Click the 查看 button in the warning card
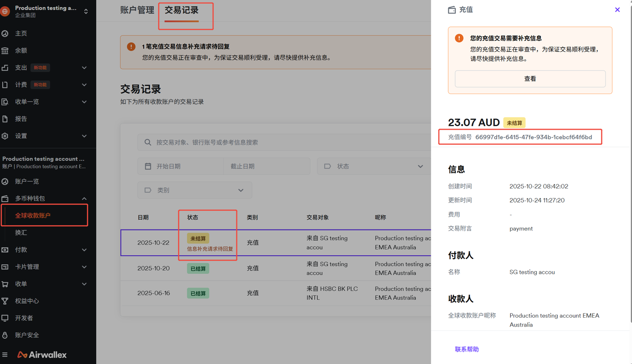Screen dimensions: 632x364 (x=530, y=79)
